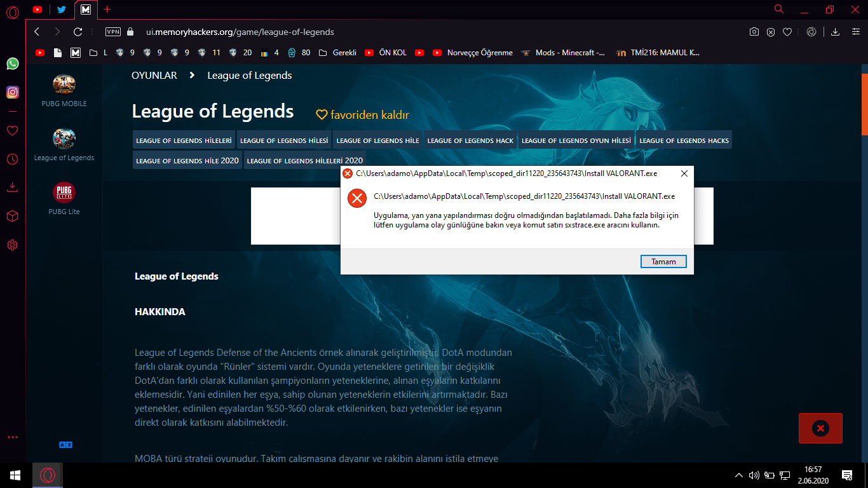Switch to the Twitter tab
868x488 pixels.
tap(62, 10)
